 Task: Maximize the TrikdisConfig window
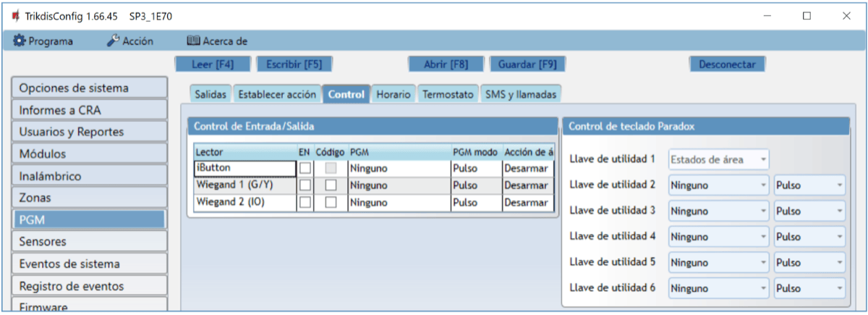(x=807, y=16)
